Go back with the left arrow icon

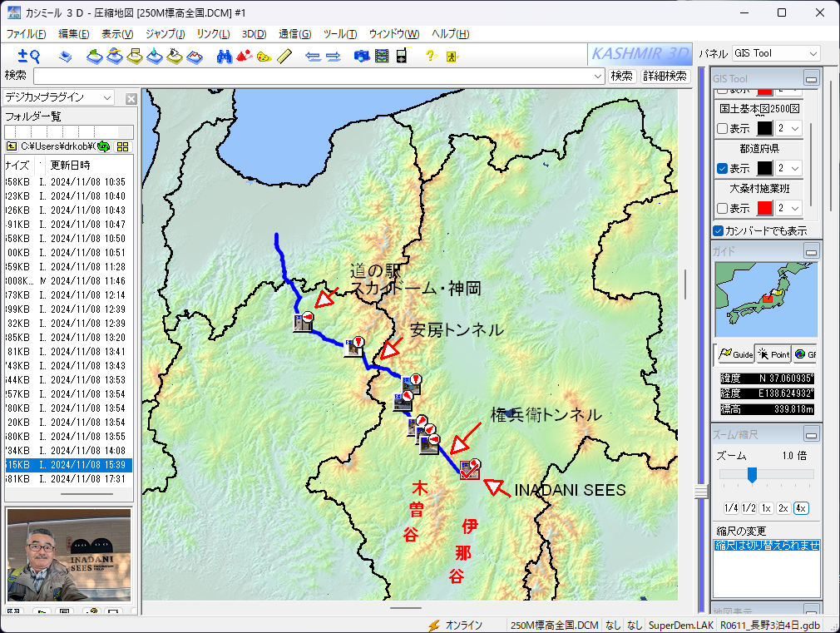(x=313, y=57)
